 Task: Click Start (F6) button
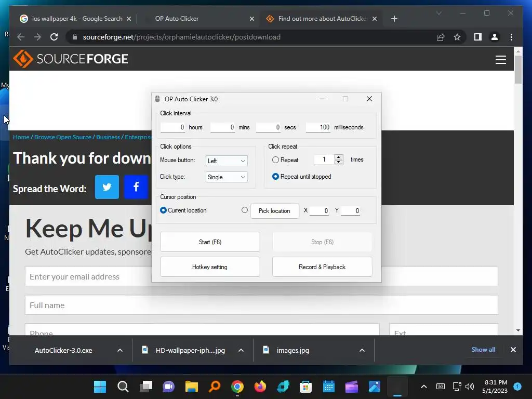[210, 242]
